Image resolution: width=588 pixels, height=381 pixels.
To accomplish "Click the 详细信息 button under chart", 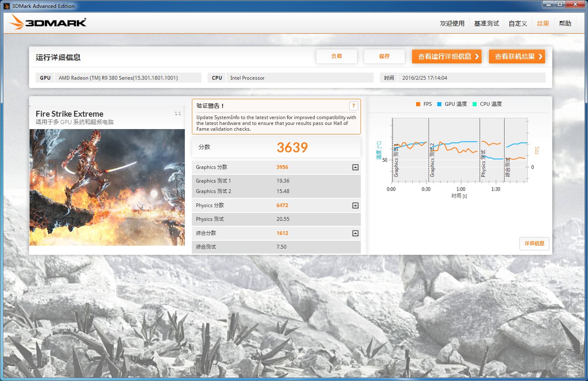I will click(x=534, y=244).
